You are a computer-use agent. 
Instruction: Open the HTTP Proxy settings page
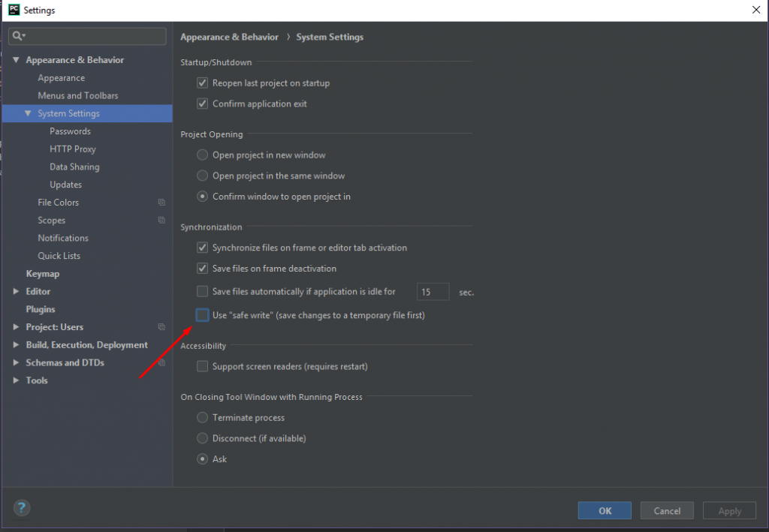pos(73,149)
